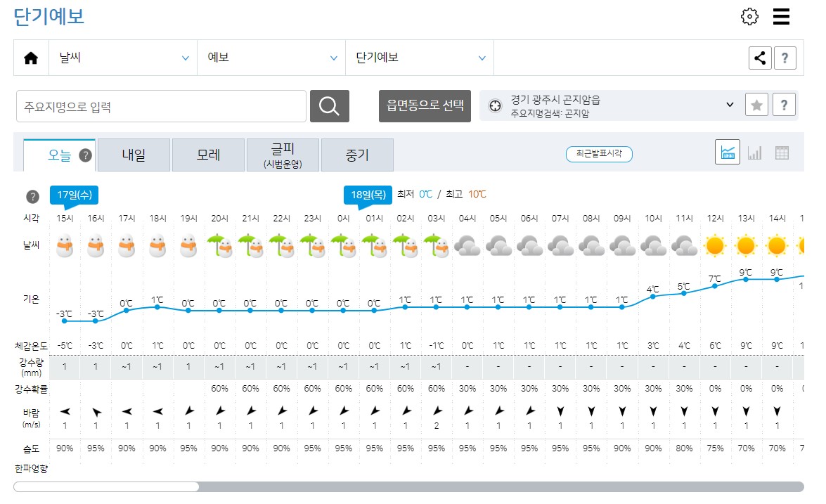
Task: Click help icon in 오늘 tab
Action: [85, 155]
